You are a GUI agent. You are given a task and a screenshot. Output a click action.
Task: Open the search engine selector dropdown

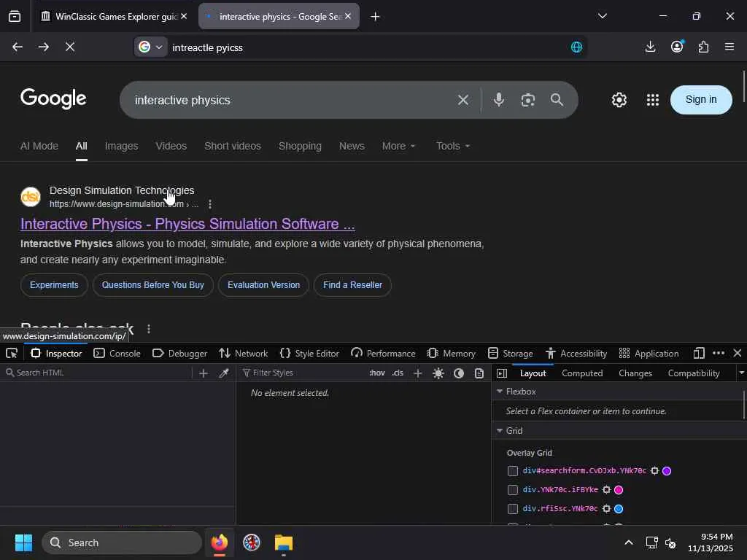click(x=150, y=47)
